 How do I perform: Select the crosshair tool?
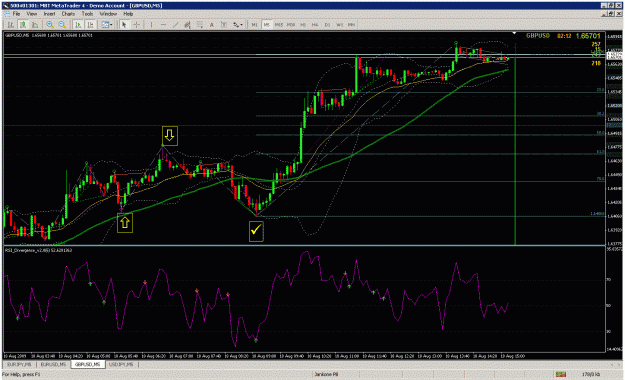click(x=136, y=25)
